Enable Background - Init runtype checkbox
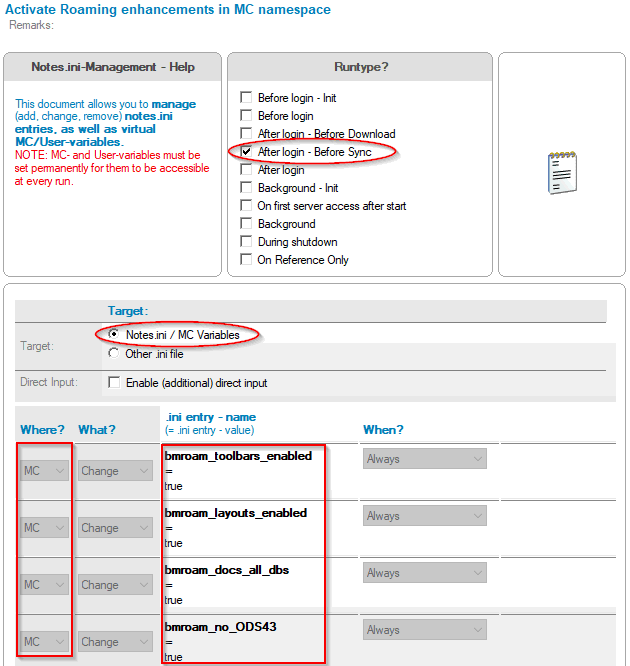Screen dimensions: 630x666 coord(246,187)
